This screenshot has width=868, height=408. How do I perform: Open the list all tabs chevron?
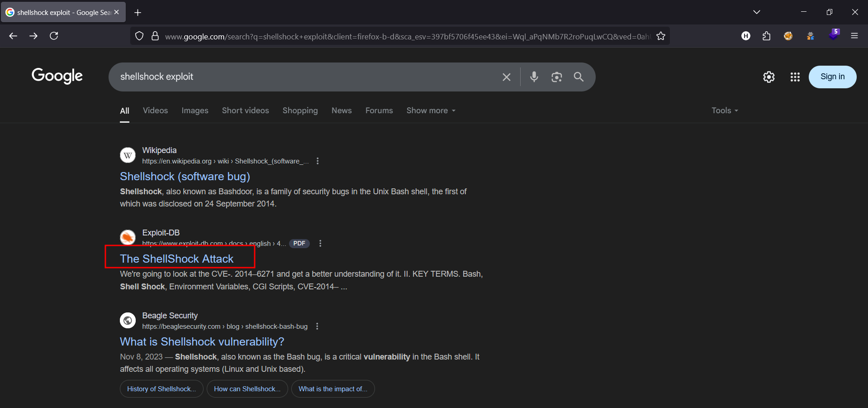tap(756, 12)
